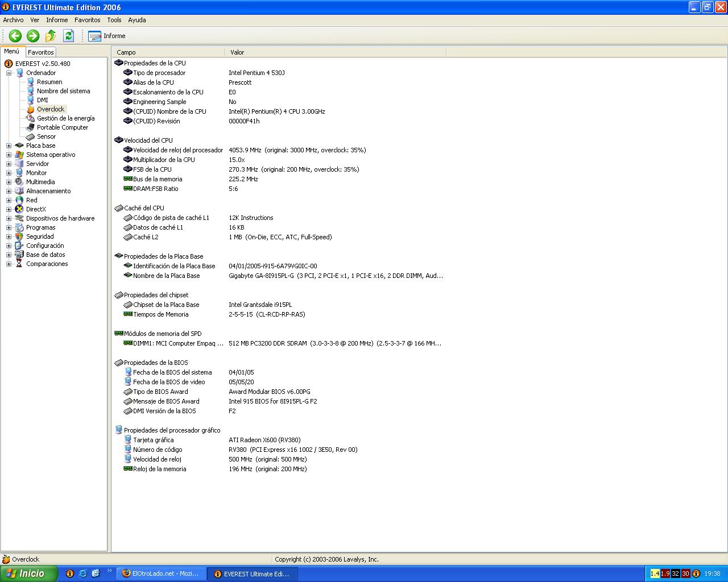Open the Favoritos menu in menu bar
The image size is (728, 582).
pyautogui.click(x=87, y=20)
